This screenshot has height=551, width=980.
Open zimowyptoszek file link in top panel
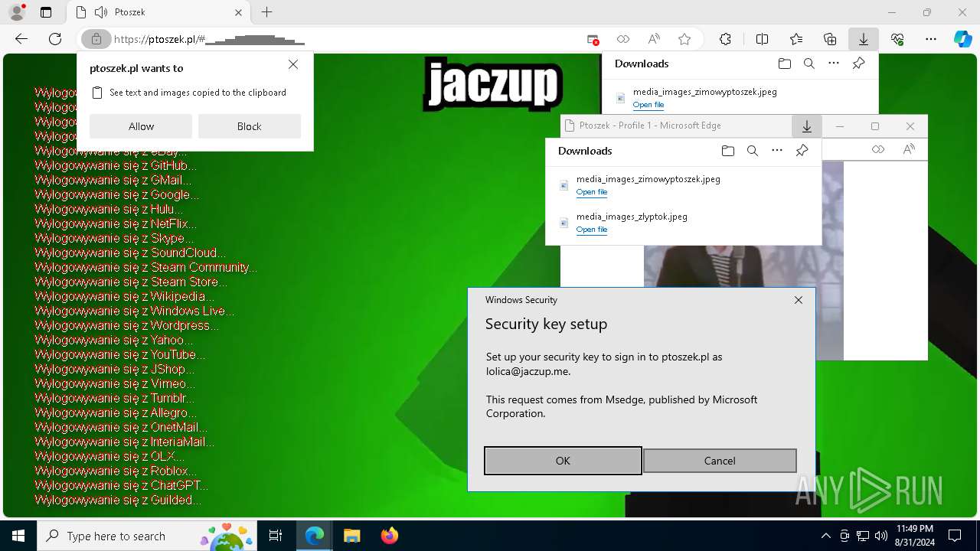point(648,105)
